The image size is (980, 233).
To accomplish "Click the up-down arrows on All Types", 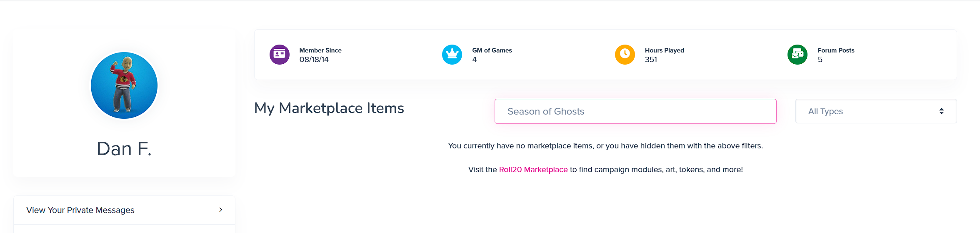I will (x=941, y=111).
